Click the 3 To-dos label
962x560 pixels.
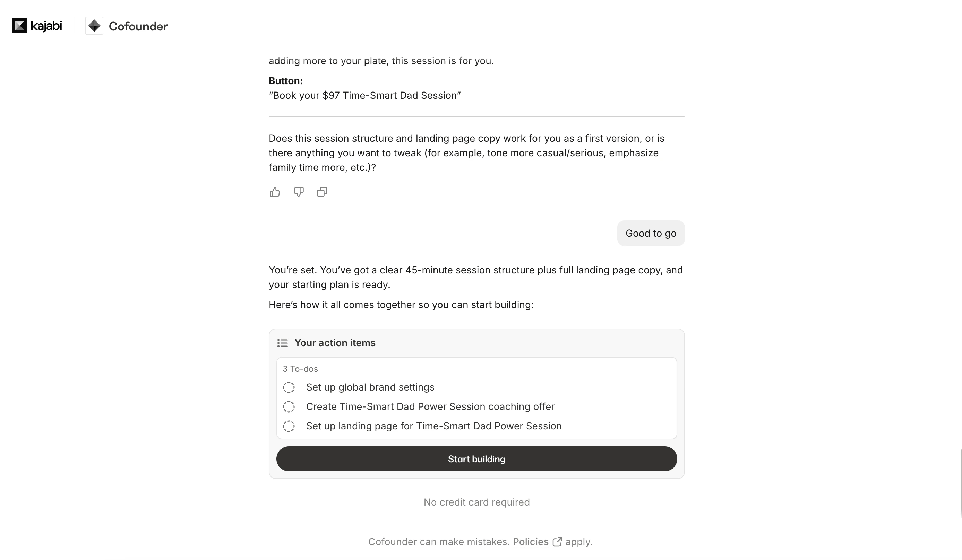tap(300, 369)
